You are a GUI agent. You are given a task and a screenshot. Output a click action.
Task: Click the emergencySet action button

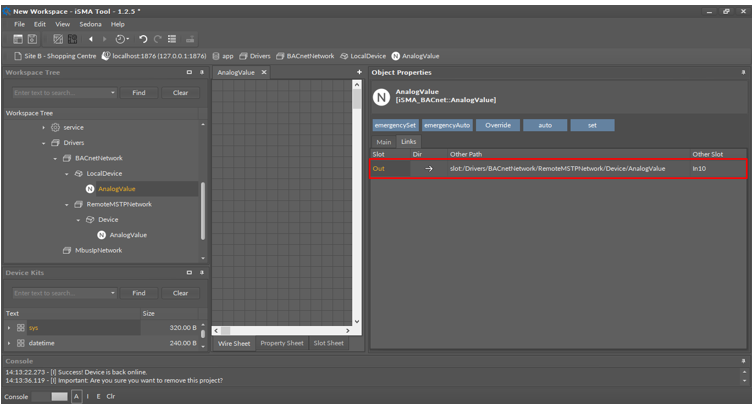[395, 125]
